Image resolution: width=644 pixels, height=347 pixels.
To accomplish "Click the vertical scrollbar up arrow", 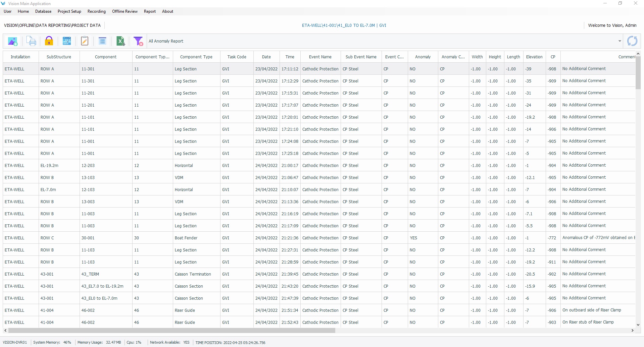I will coord(638,54).
